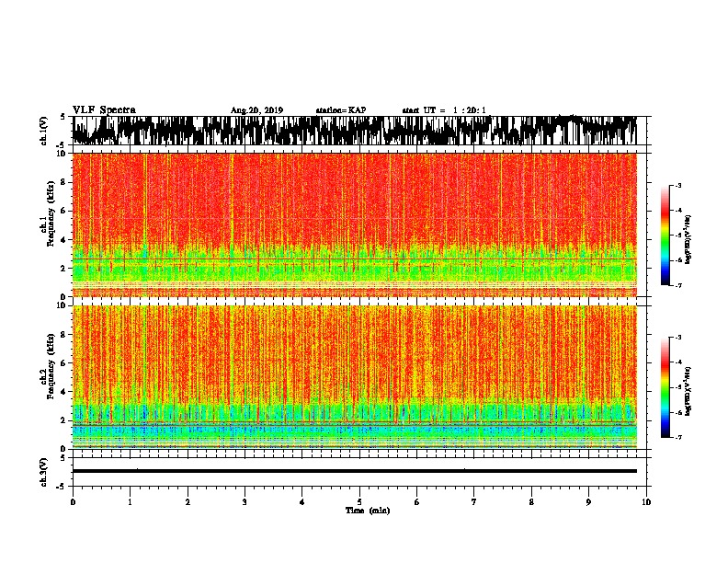
Task: Click the "-5" tick of ch.3(V) waveform axis
Action: 62,487
